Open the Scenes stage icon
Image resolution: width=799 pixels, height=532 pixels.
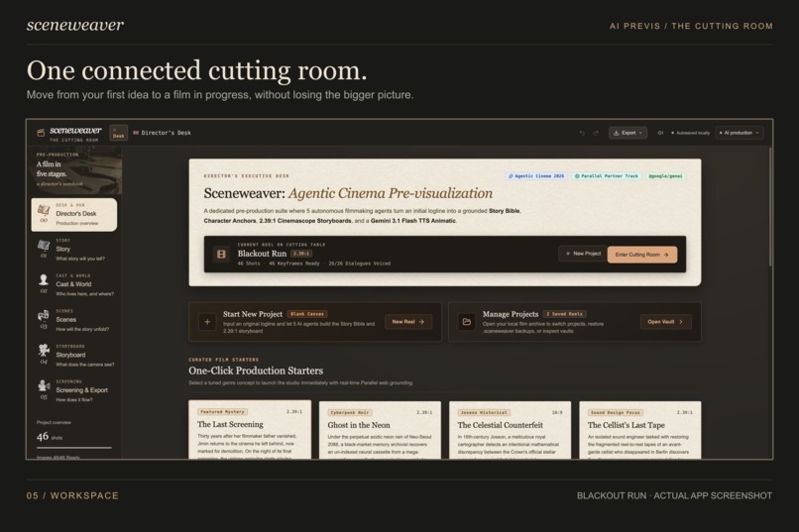coord(44,315)
